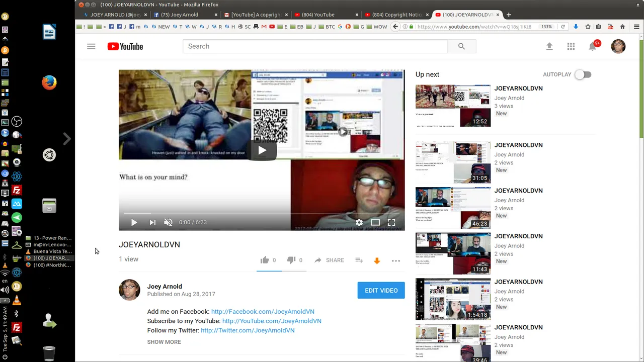Dislike the video with thumbs down
The image size is (644, 362).
click(291, 260)
